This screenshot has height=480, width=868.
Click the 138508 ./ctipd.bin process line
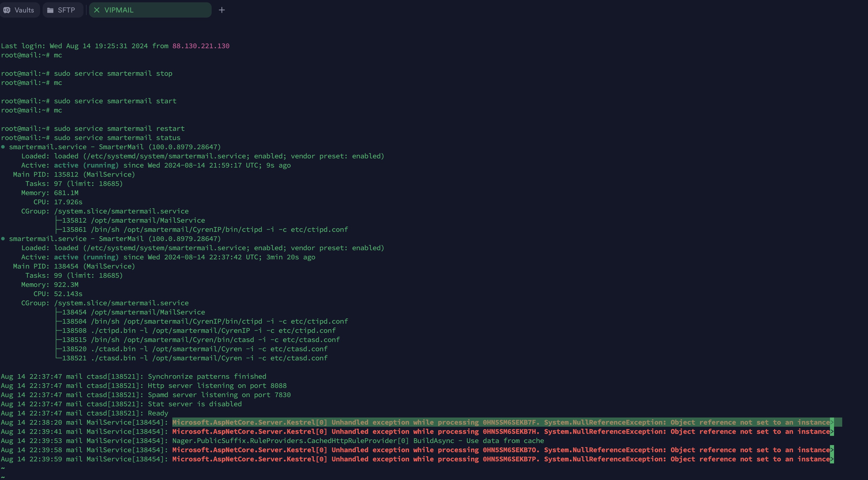[199, 331]
